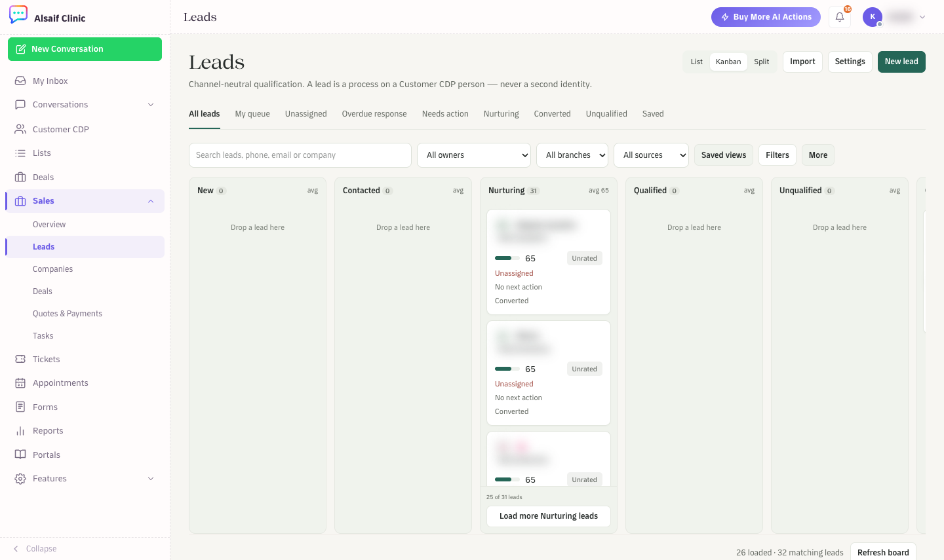Click Load more Nurturing leads
The height and width of the screenshot is (560, 944).
tap(549, 516)
